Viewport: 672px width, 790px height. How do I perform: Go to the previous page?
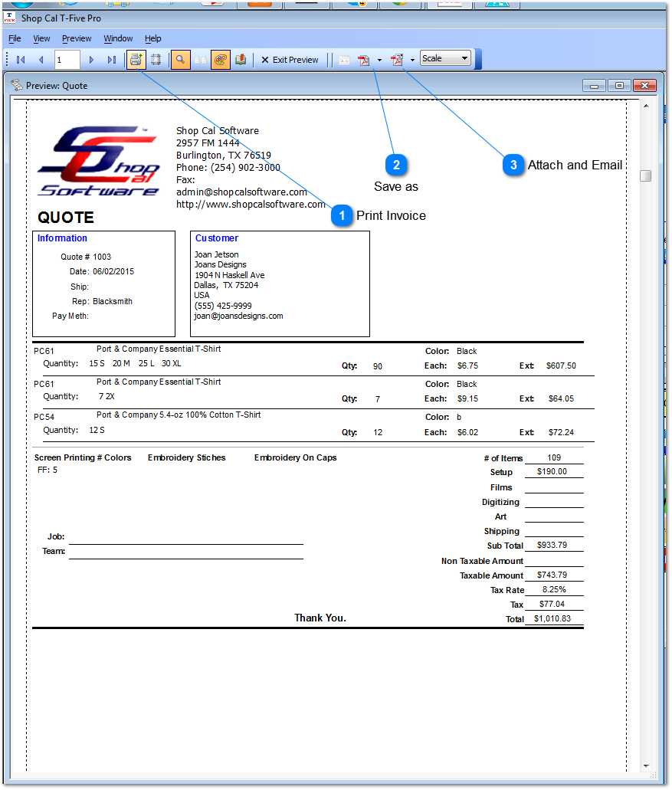tap(41, 60)
